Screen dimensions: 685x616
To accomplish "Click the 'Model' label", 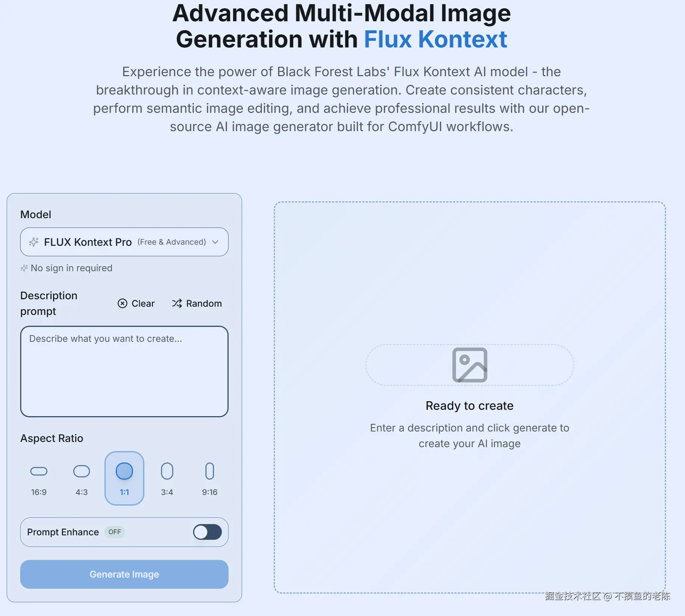I will click(35, 214).
